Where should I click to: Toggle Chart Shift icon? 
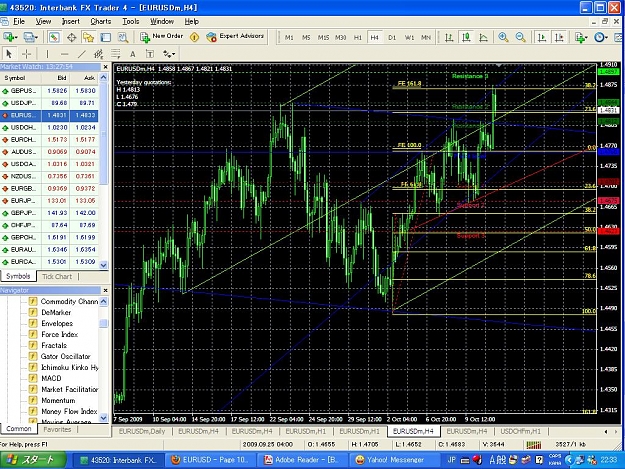click(559, 37)
